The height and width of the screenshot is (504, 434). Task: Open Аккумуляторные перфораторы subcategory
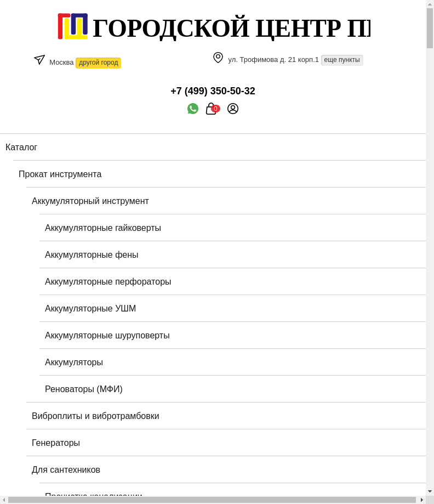pos(108,281)
